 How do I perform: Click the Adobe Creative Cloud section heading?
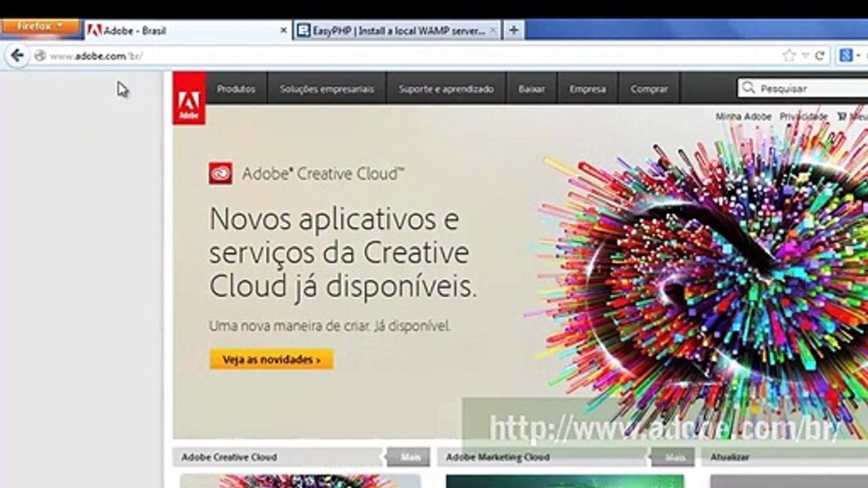[229, 457]
